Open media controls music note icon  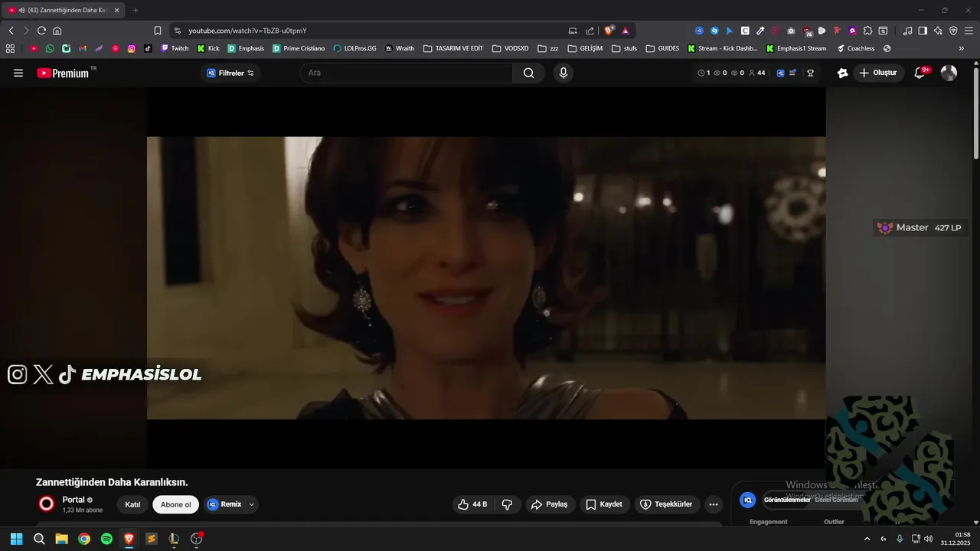(x=907, y=31)
